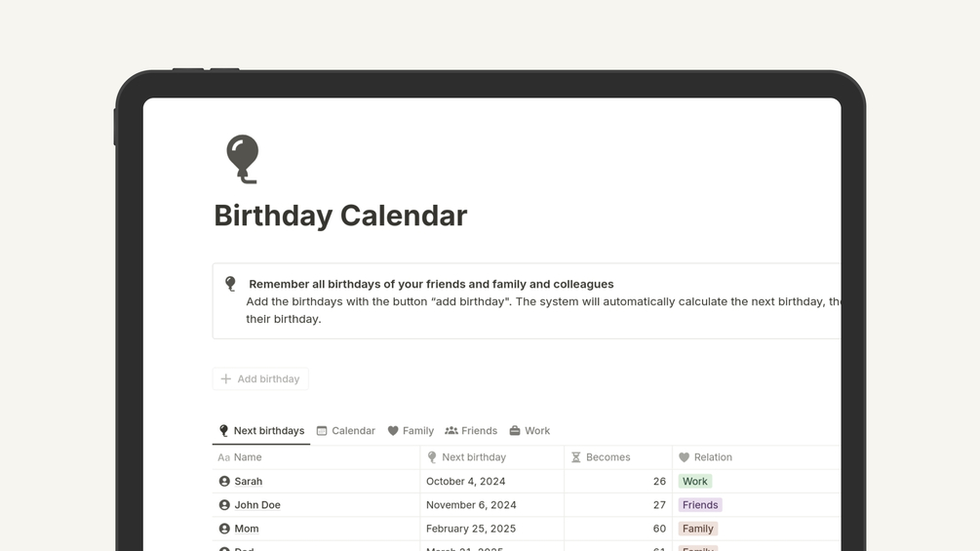
Task: Click the hourglass icon in Becomes header
Action: 576,457
